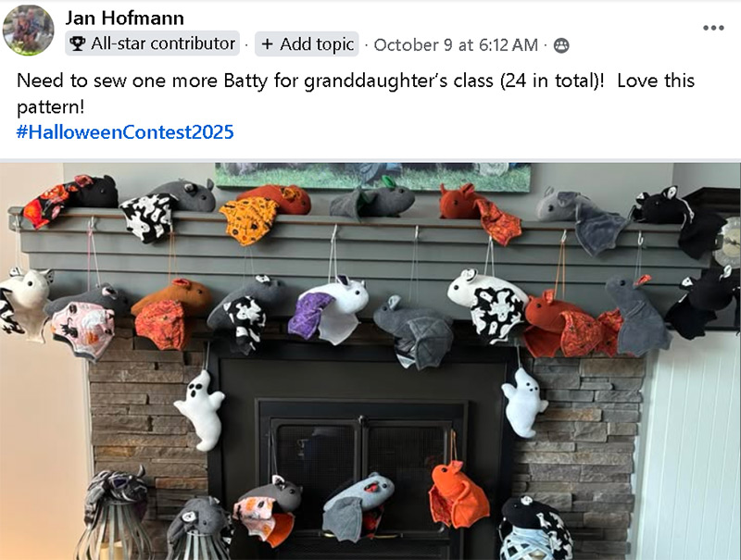Click the trophy icon on the contributor badge
Screen dimensions: 741x560
click(x=77, y=44)
